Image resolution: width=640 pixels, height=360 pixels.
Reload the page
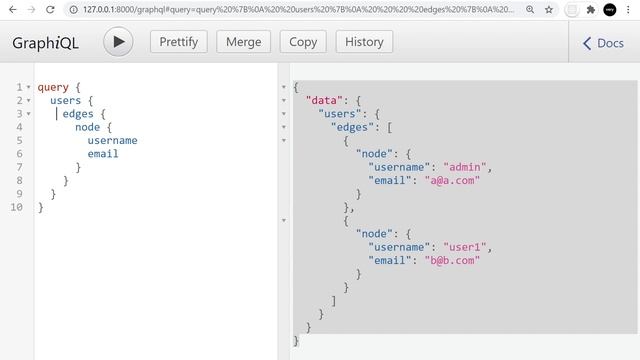pyautogui.click(x=50, y=9)
